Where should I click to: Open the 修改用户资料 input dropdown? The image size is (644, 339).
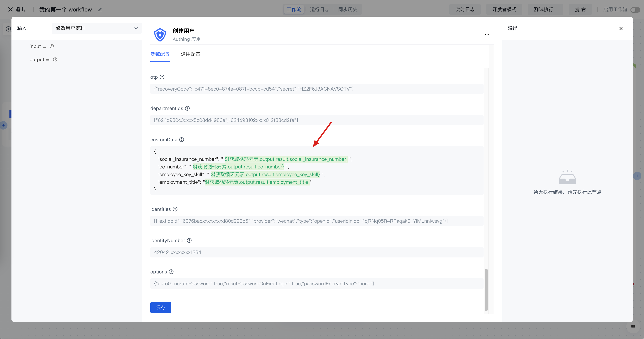tap(96, 28)
